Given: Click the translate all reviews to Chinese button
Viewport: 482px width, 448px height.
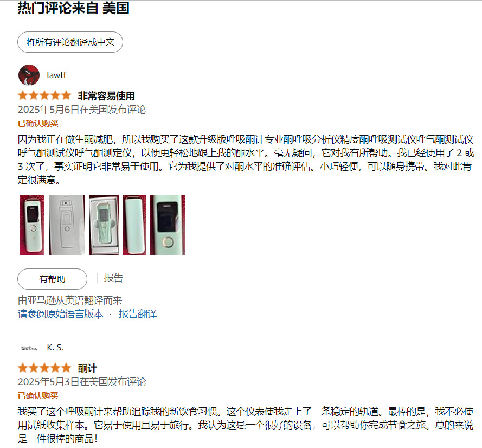Looking at the screenshot, I should coord(70,42).
